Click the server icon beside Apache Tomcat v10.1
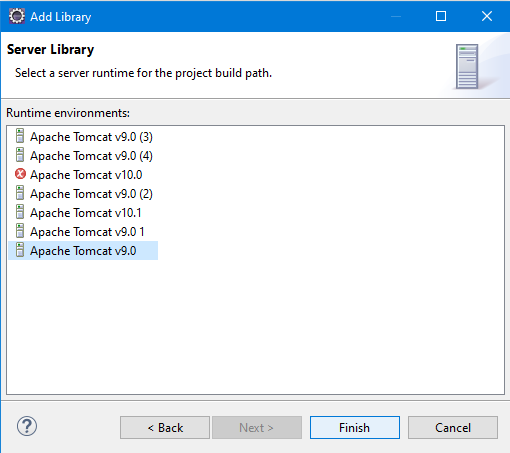The image size is (510, 453). tap(20, 212)
